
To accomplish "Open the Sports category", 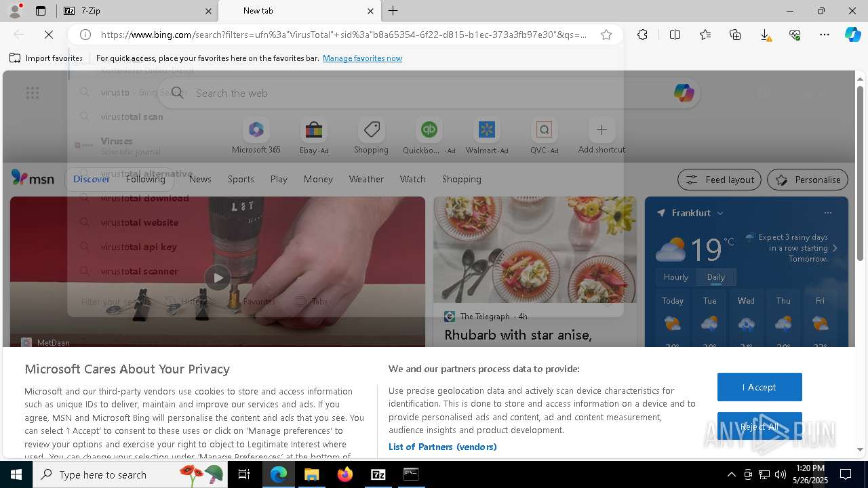I will click(x=241, y=179).
